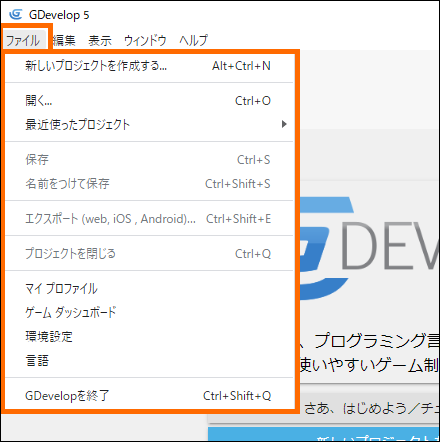Select 最近使ったプロジェクト menu entry
Viewport: 440px width, 442px height.
click(149, 124)
